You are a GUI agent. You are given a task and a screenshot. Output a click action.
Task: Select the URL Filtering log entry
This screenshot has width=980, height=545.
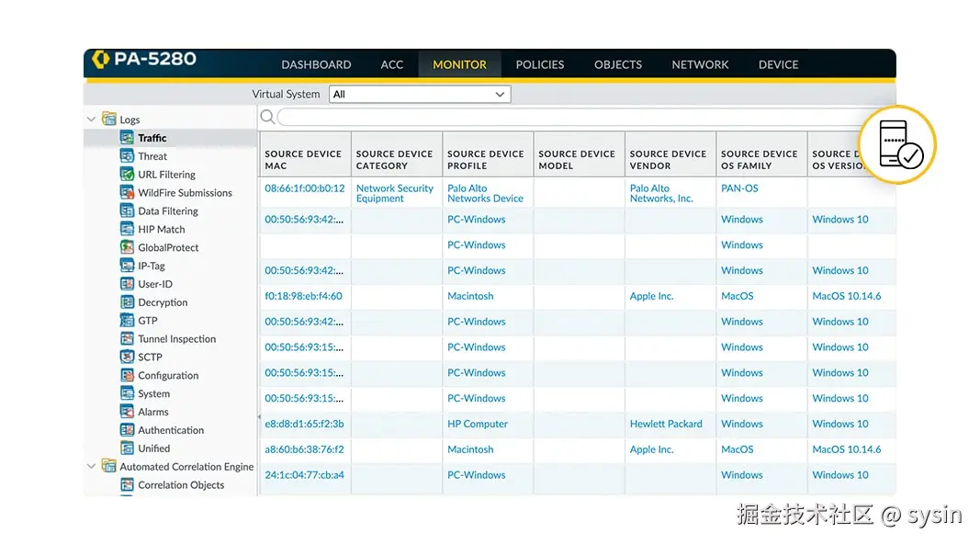pos(167,174)
